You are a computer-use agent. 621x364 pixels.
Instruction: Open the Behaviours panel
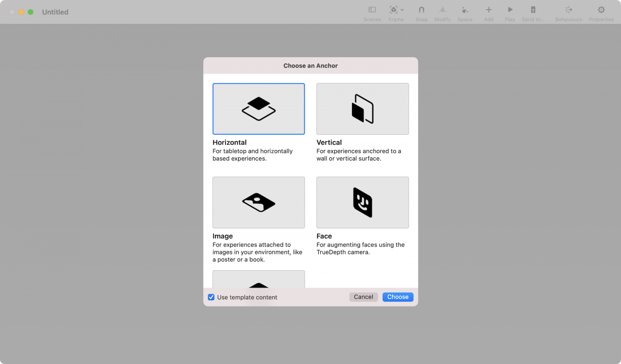[568, 10]
